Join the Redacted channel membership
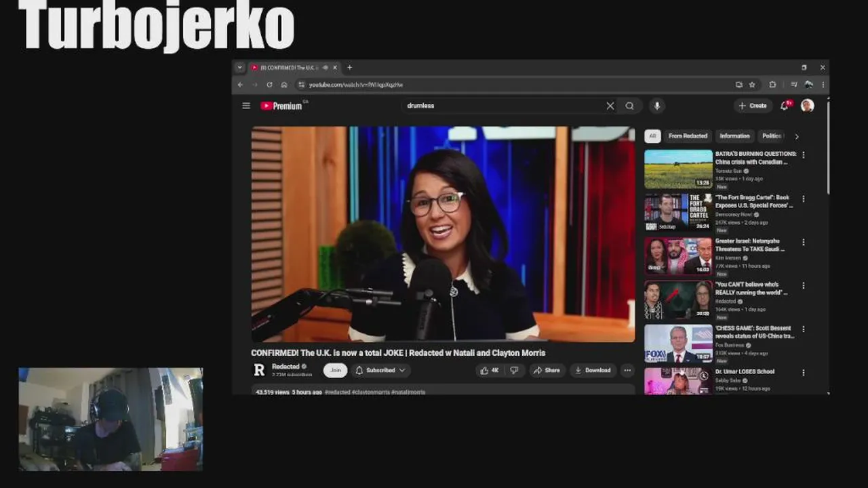The height and width of the screenshot is (488, 868). coord(336,371)
